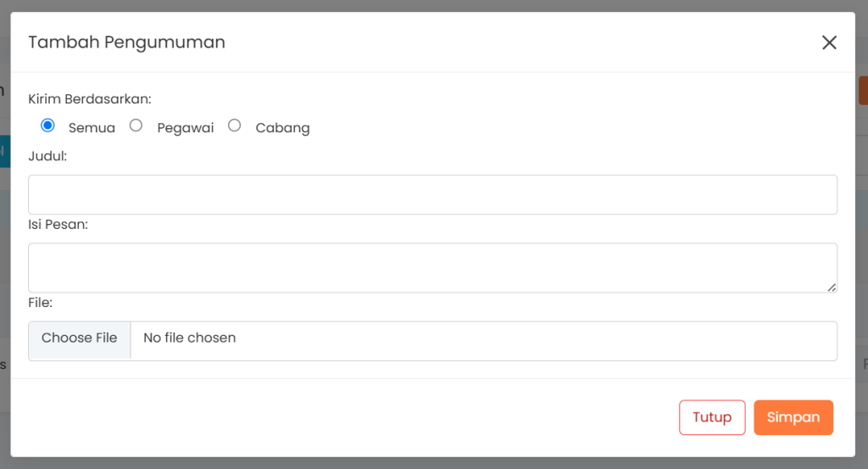Click the Pegawai label text

point(186,128)
